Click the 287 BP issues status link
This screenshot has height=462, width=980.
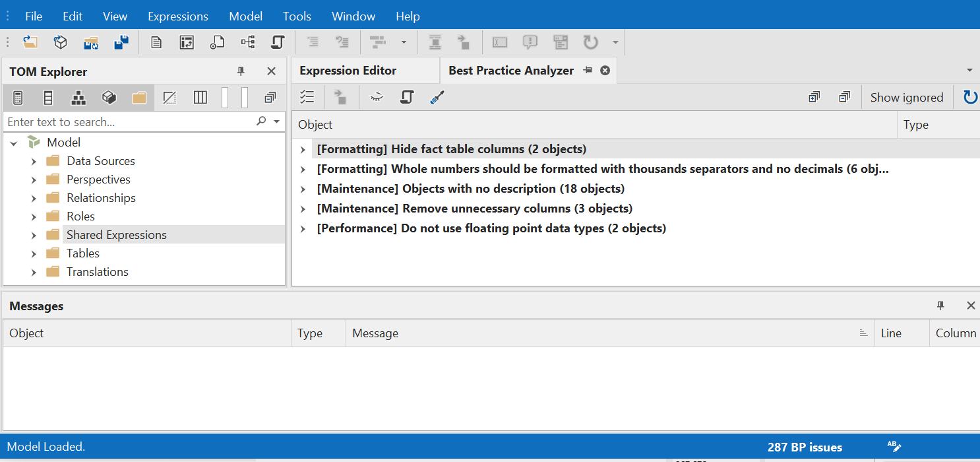pos(805,447)
